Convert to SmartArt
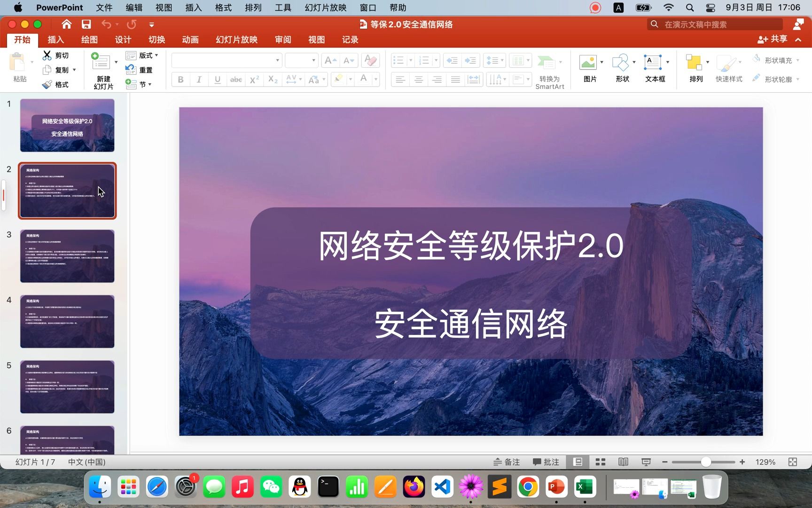 549,72
